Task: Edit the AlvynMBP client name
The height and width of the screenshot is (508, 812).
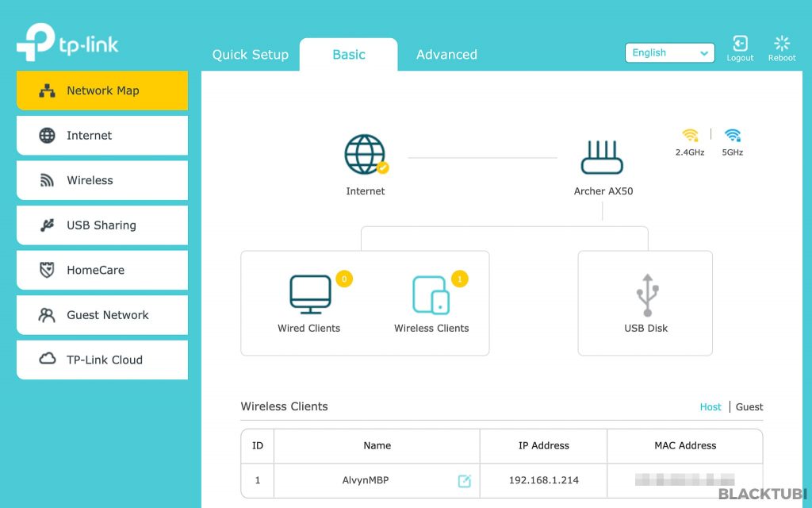Action: pos(465,481)
